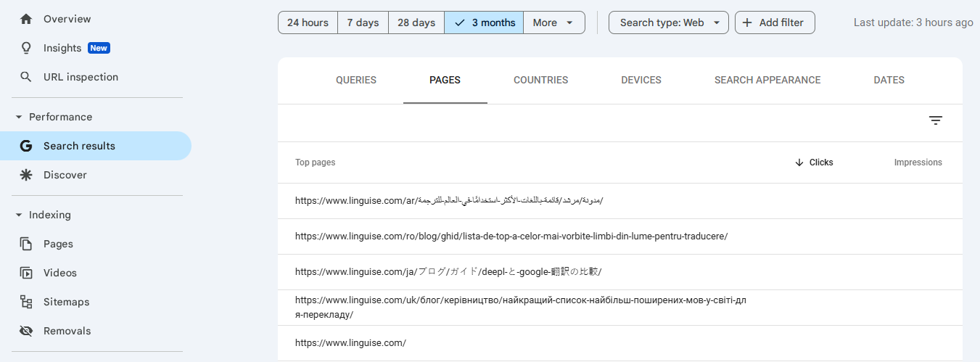The image size is (980, 362).
Task: Switch to the Dates tab
Action: [889, 81]
